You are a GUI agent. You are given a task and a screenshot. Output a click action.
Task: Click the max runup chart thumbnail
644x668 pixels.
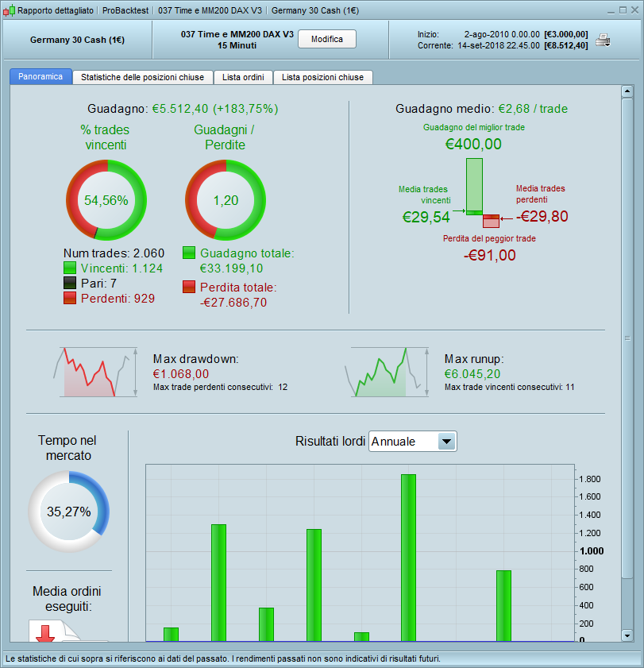coord(387,372)
